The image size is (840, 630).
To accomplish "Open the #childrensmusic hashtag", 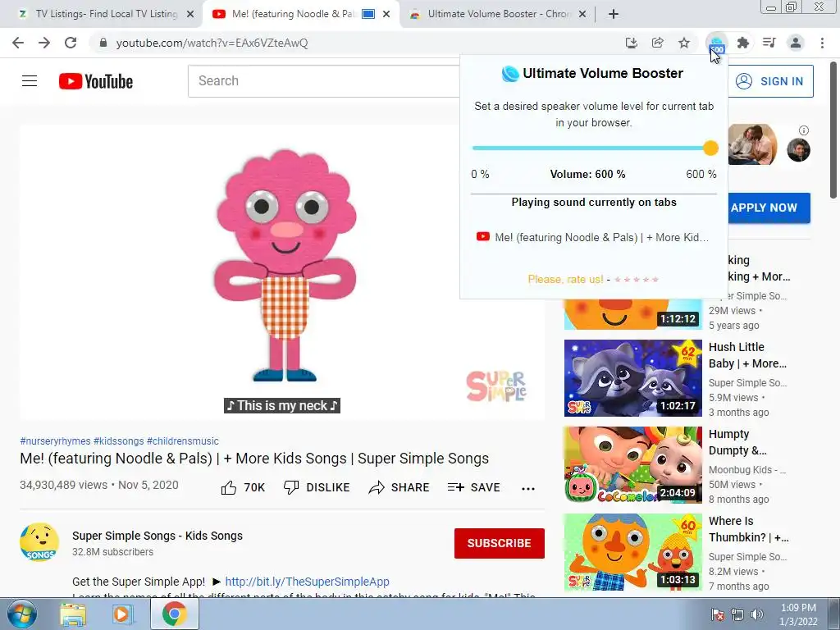I will pos(183,441).
